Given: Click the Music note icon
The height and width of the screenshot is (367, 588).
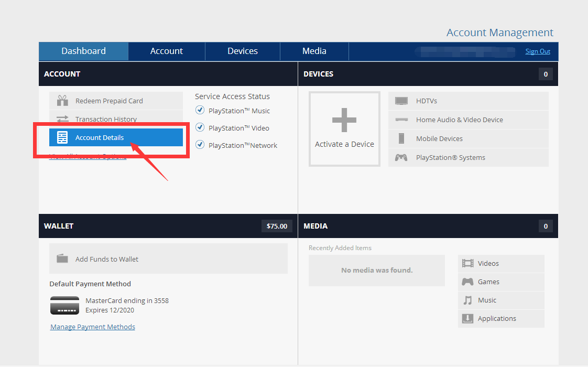Looking at the screenshot, I should click(x=467, y=300).
